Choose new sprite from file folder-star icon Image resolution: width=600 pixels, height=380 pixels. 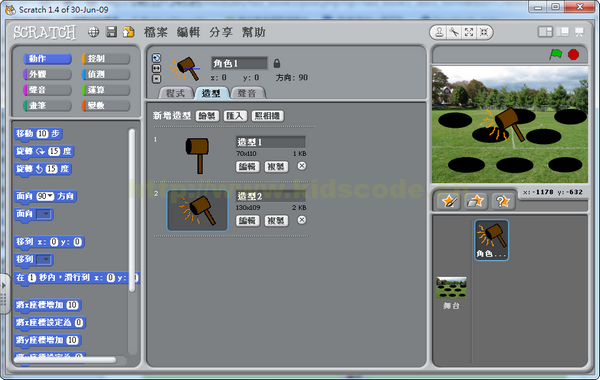(x=476, y=201)
